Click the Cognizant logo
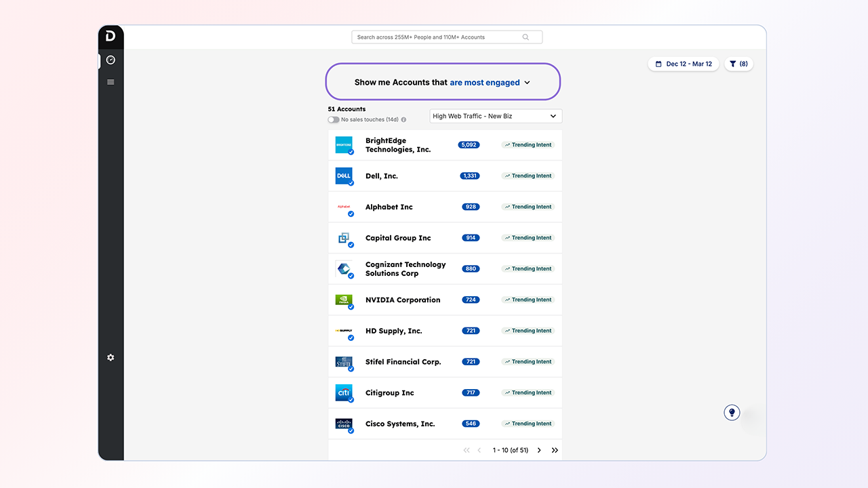The width and height of the screenshot is (868, 488). (x=344, y=268)
